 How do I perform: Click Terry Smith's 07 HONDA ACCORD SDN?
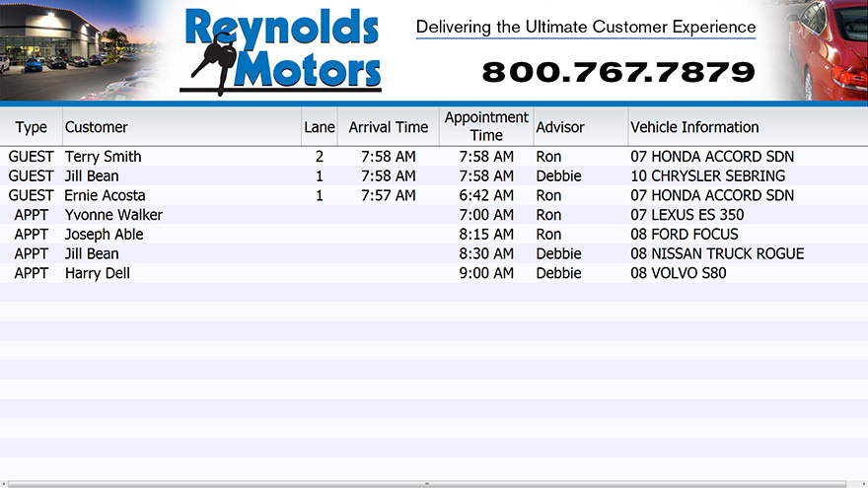[712, 157]
